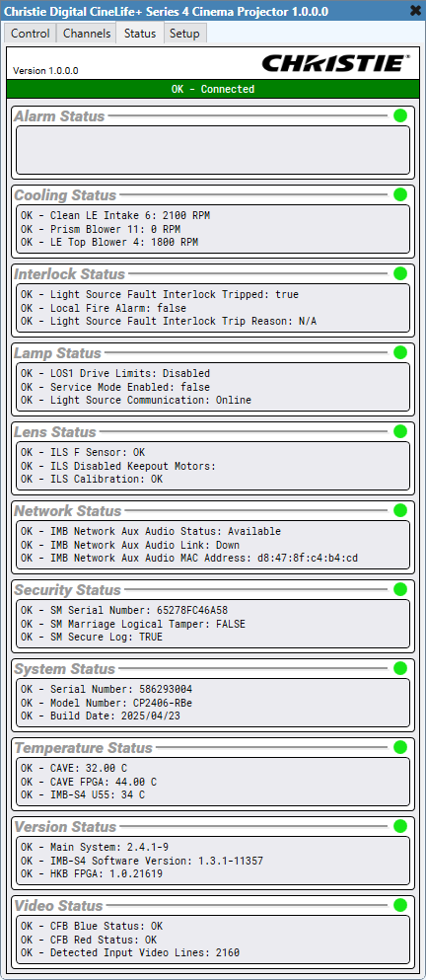
Task: Click the Cooling Status green indicator light
Action: coord(400,194)
